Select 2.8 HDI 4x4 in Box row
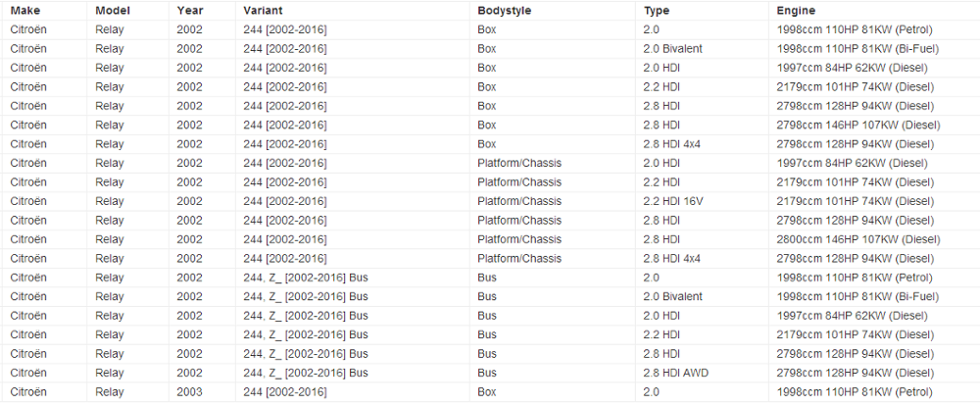The width and height of the screenshot is (980, 406). click(674, 144)
